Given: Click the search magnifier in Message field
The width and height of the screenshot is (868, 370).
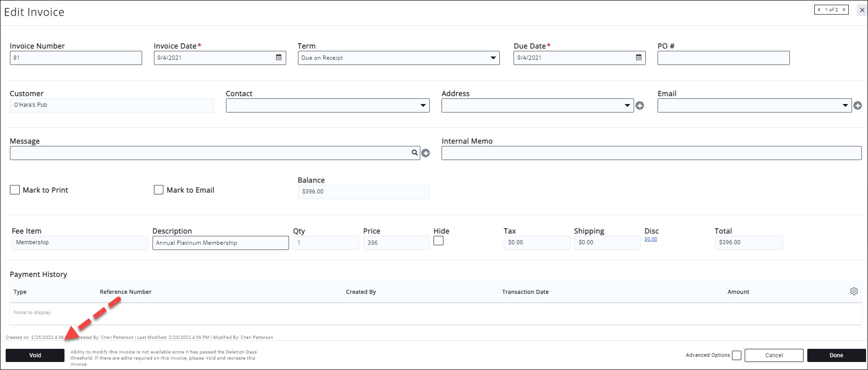Looking at the screenshot, I should click(x=415, y=153).
